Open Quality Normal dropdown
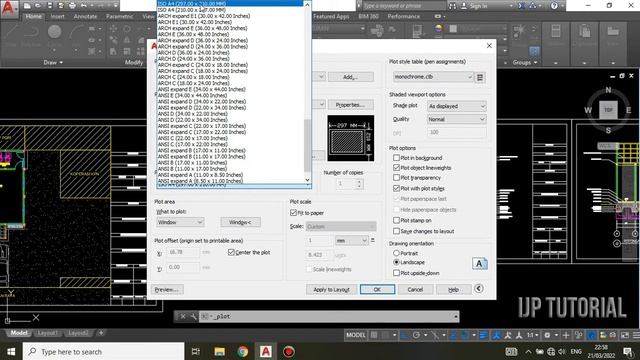The height and width of the screenshot is (360, 640). [x=457, y=119]
